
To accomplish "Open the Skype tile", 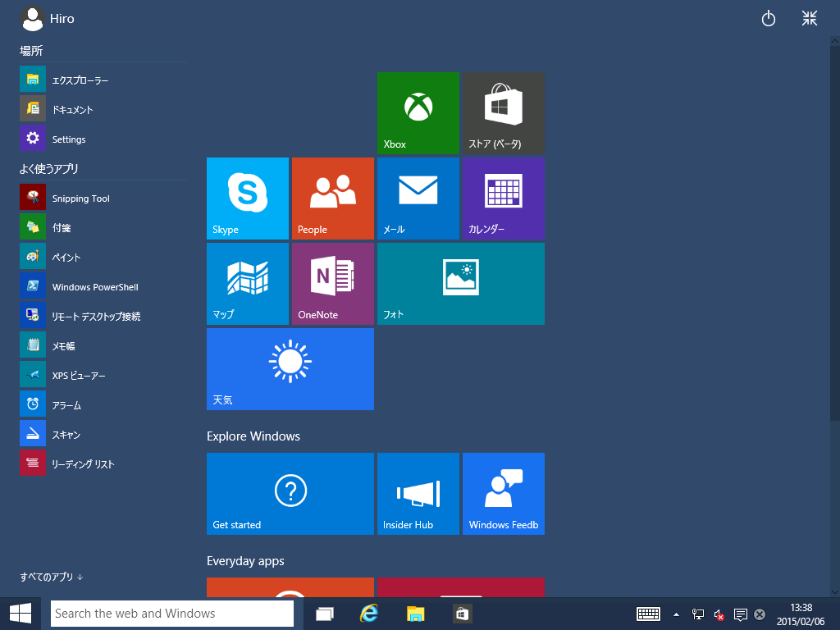I will 248,199.
